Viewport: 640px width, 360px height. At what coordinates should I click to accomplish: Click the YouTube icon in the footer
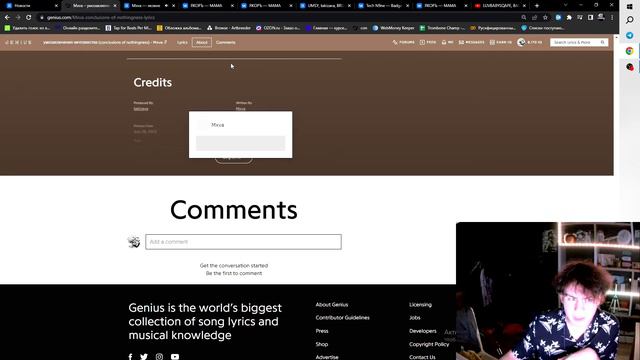[x=175, y=357]
